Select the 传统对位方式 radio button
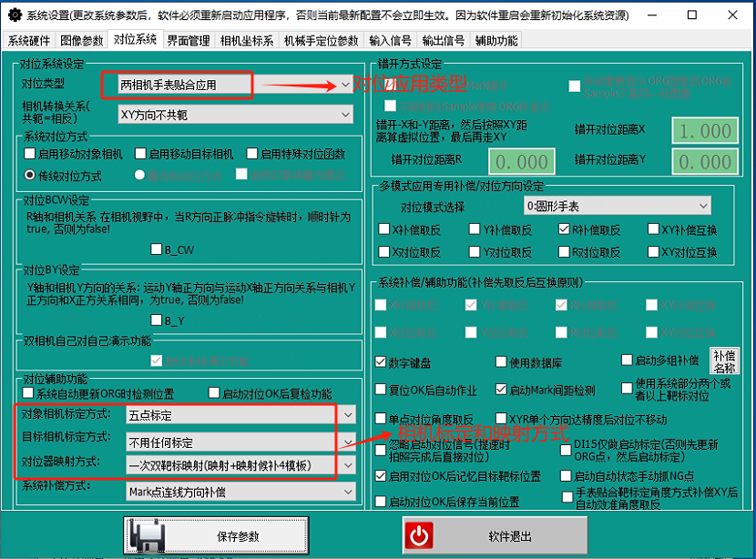This screenshot has height=559, width=756. click(x=30, y=176)
